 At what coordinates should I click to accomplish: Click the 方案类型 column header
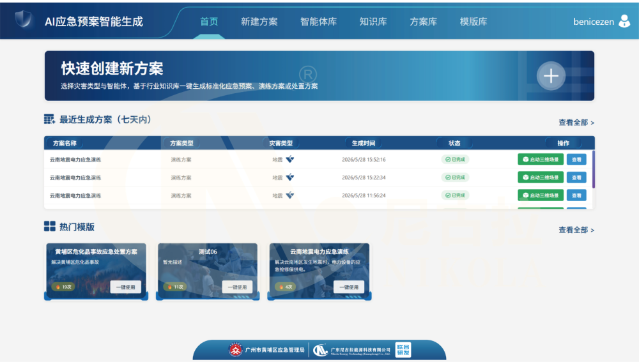tap(181, 143)
